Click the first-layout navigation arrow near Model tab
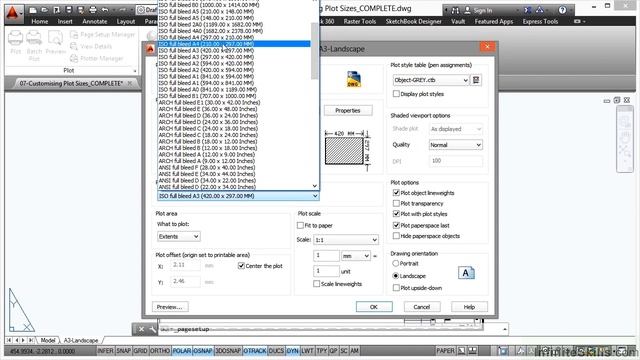Viewport: 640px width, 360px height. 9,340
